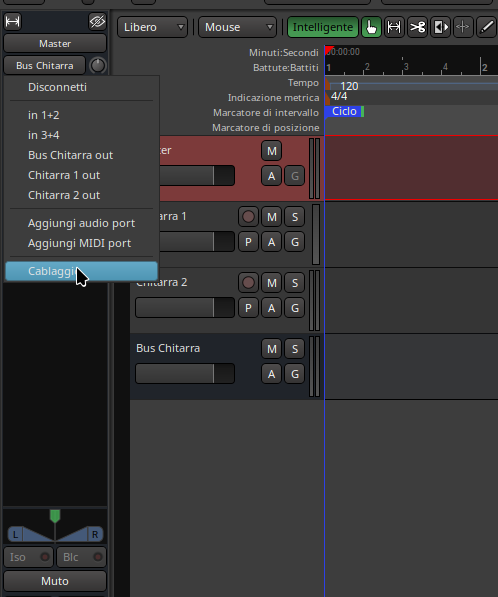Click the Bus Chitarra input button
498x597 pixels.
pos(45,65)
